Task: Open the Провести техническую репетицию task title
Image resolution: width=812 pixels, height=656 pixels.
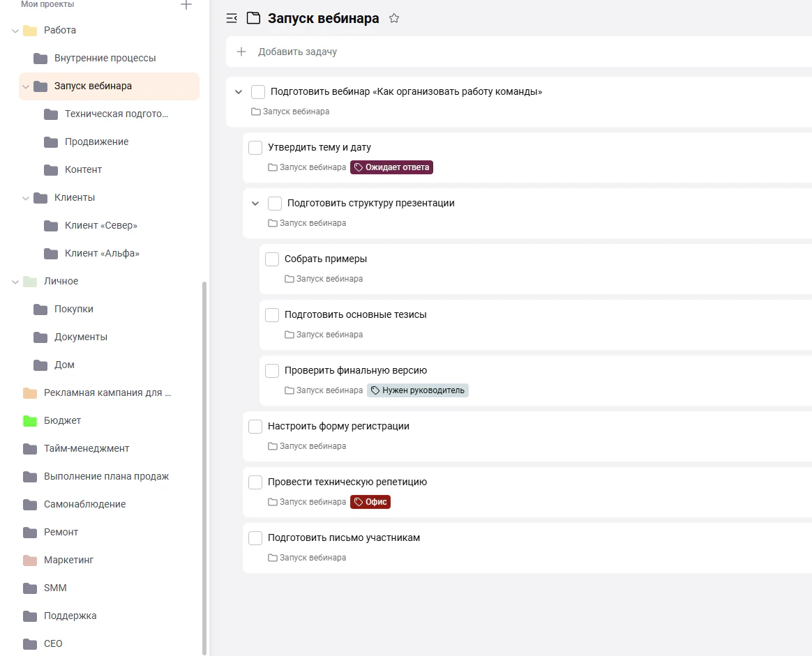Action: click(347, 482)
